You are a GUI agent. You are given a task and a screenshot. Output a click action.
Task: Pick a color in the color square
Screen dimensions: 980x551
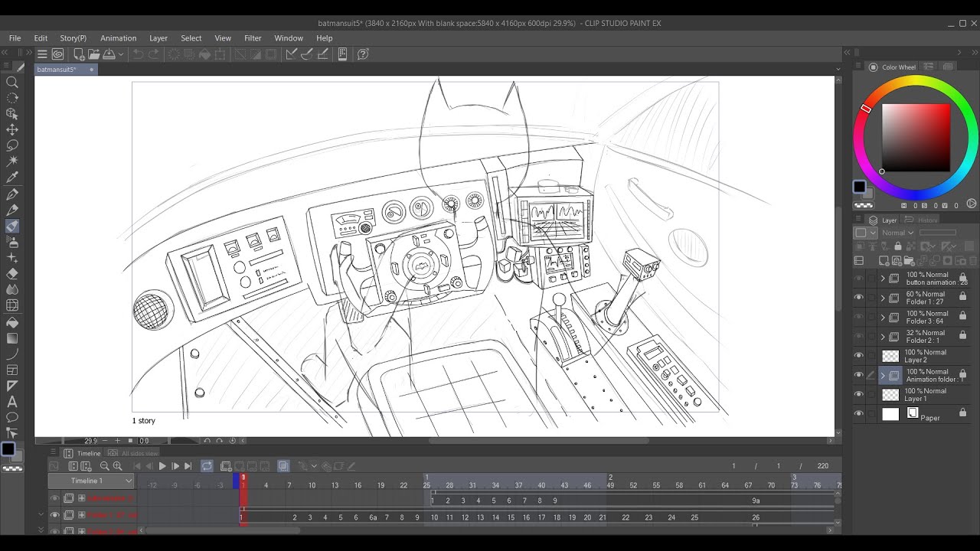(916, 137)
